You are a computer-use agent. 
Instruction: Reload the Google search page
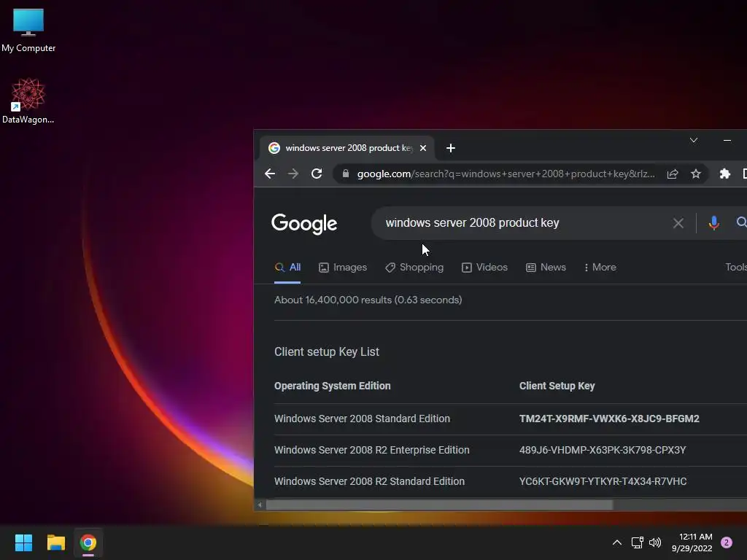(x=317, y=174)
